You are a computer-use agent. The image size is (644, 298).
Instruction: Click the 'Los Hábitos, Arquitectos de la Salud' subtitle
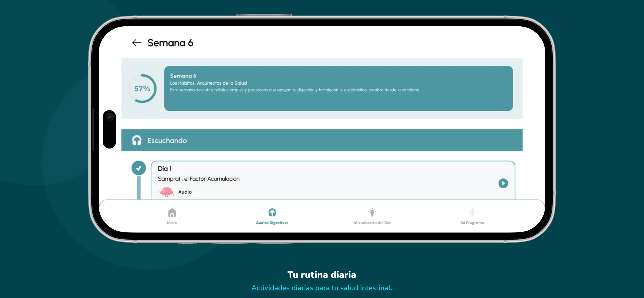tap(208, 83)
